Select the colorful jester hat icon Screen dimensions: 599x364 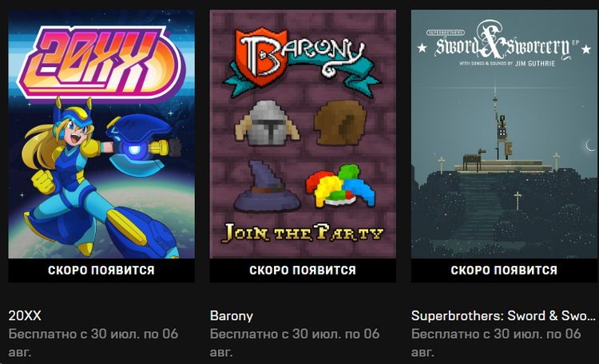(x=340, y=186)
